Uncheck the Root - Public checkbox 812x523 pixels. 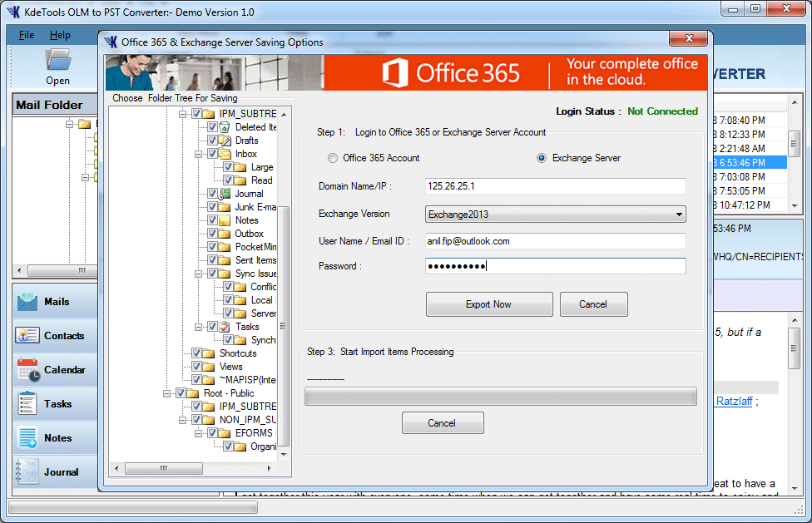[x=181, y=393]
